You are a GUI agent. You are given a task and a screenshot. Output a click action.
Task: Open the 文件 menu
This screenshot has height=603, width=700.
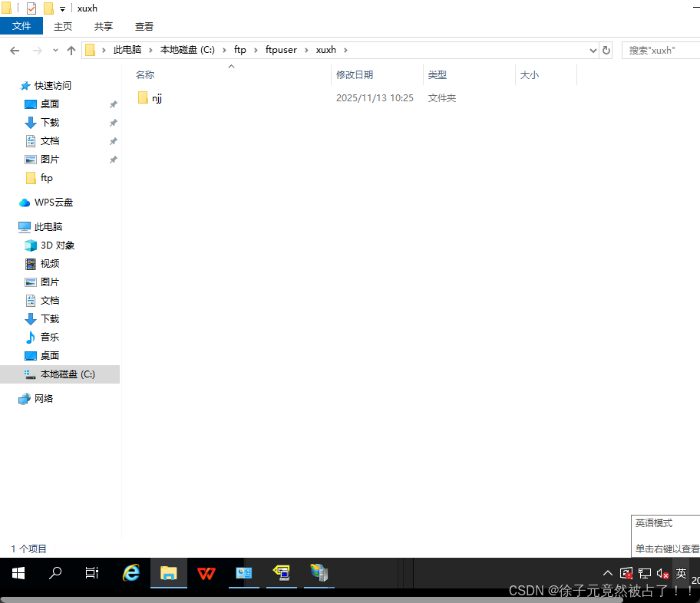(21, 25)
